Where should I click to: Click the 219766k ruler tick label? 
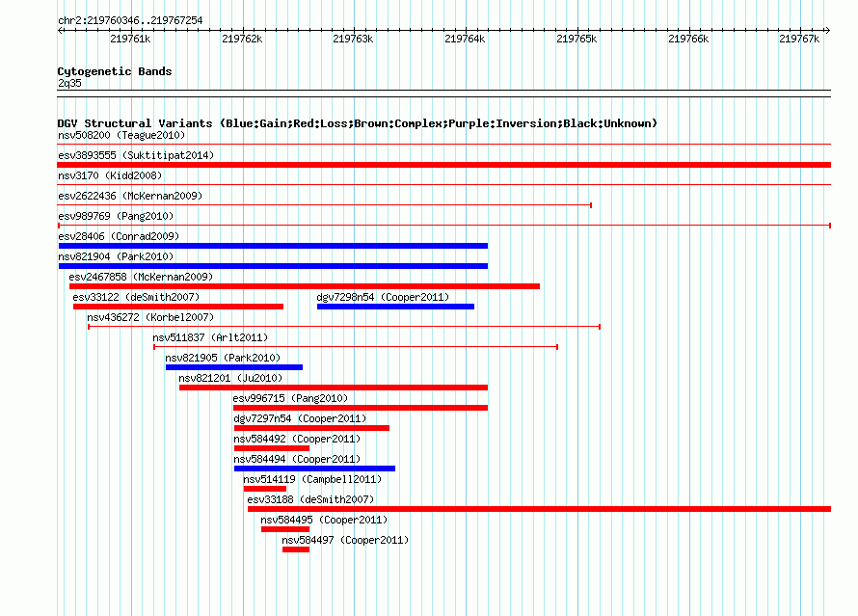(687, 39)
